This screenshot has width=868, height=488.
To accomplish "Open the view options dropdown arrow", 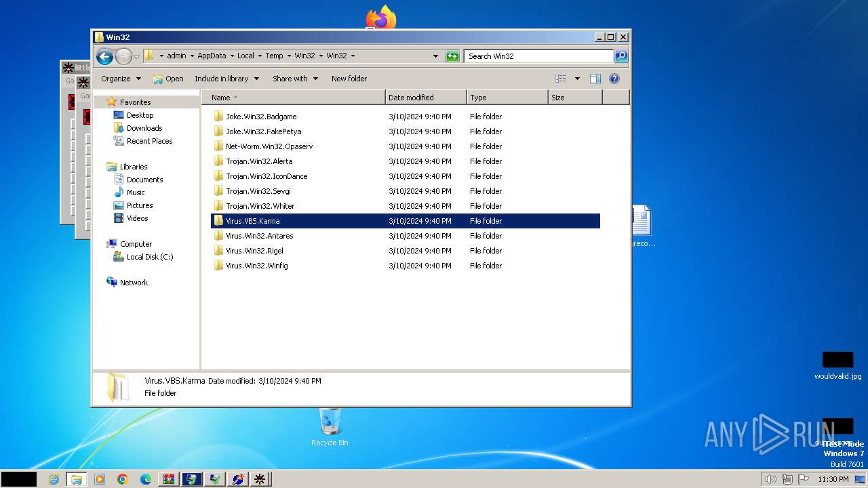I will coord(577,79).
